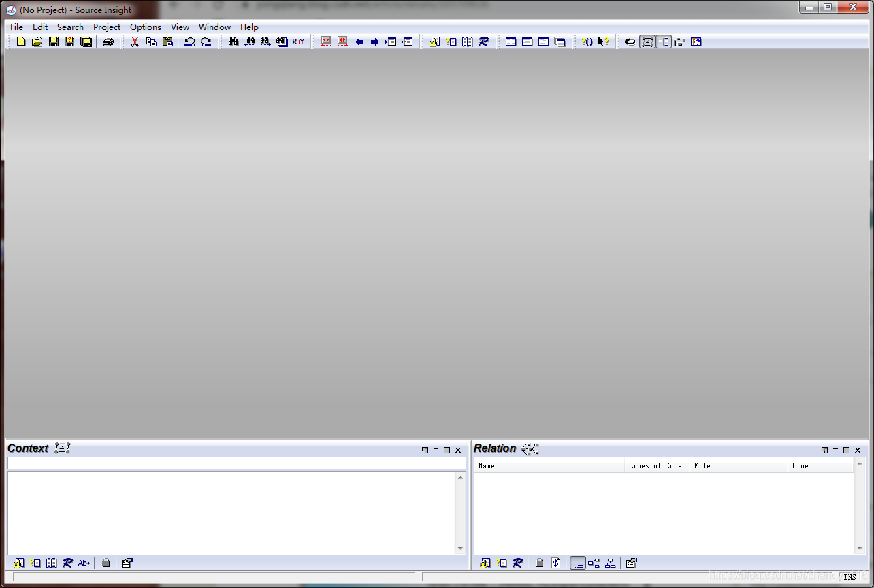Click the Search Files binoculars-on-pages icon
The width and height of the screenshot is (874, 588).
(282, 42)
